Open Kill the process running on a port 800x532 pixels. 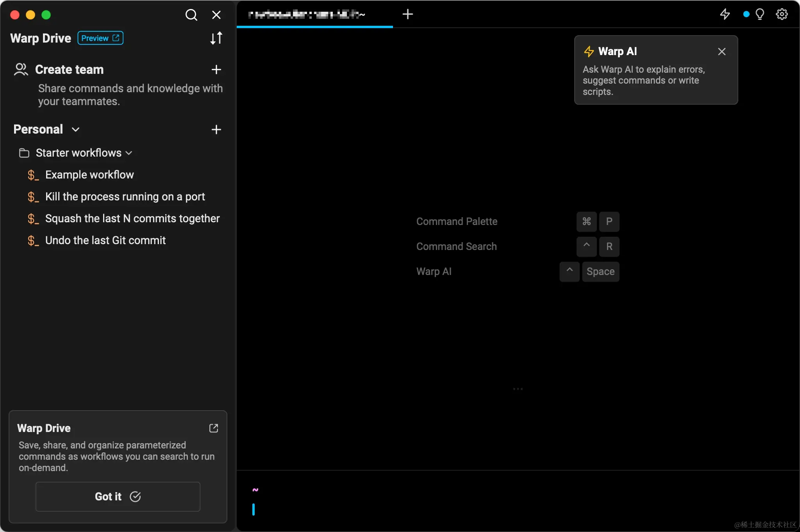[x=125, y=196]
